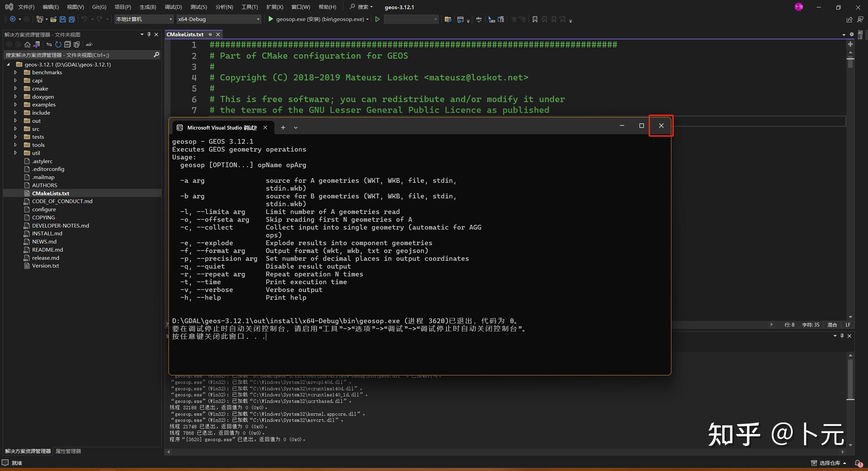Open the Find in Files icon
The width and height of the screenshot is (868, 471).
448,19
